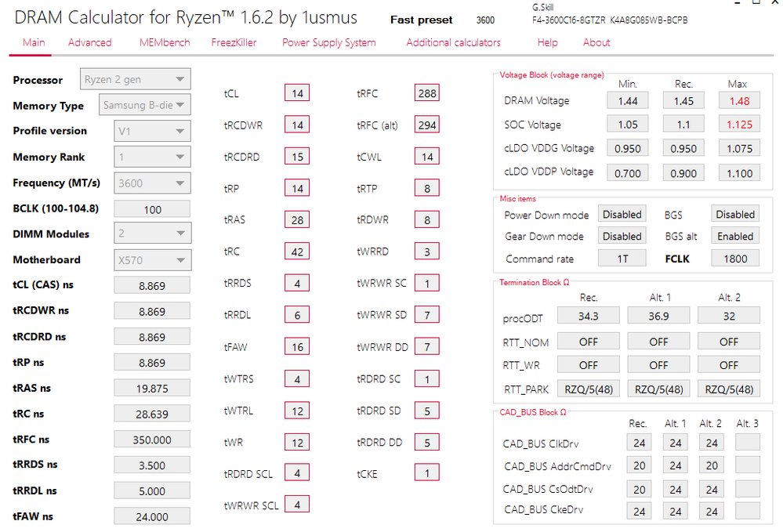Click the tRDWR value box
The height and width of the screenshot is (532, 783).
(x=427, y=219)
